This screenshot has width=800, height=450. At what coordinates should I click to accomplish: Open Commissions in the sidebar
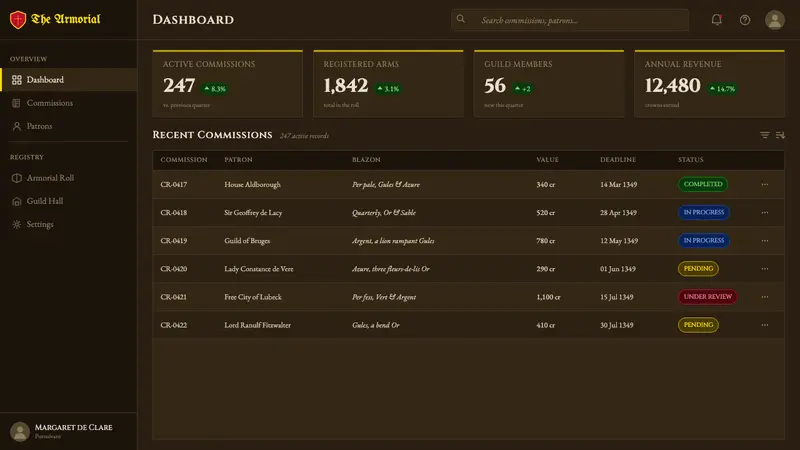click(x=68, y=103)
